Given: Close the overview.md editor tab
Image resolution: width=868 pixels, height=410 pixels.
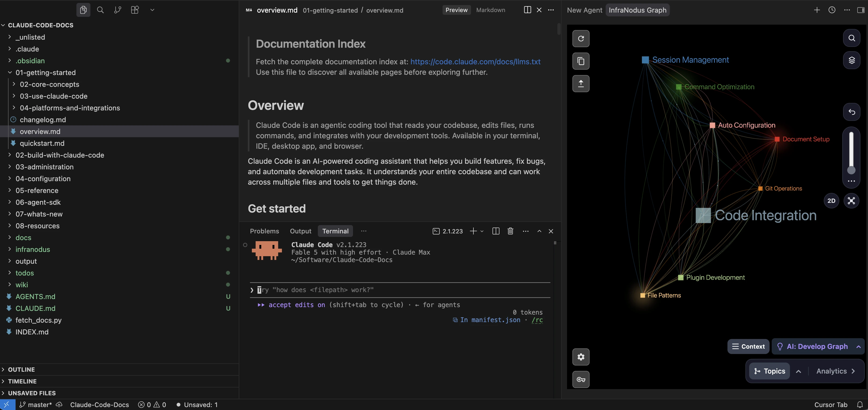Looking at the screenshot, I should (539, 10).
